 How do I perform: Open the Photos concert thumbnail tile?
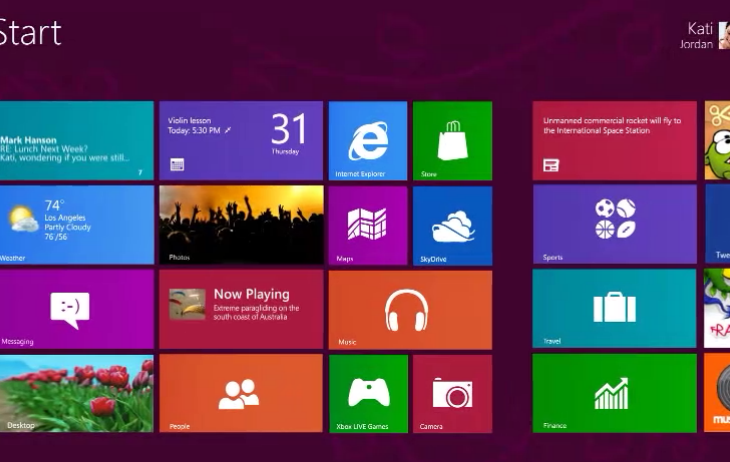pyautogui.click(x=240, y=225)
